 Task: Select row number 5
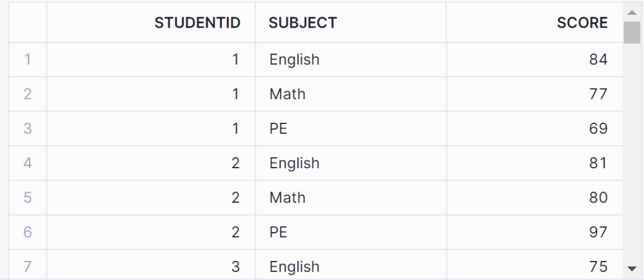pos(28,198)
